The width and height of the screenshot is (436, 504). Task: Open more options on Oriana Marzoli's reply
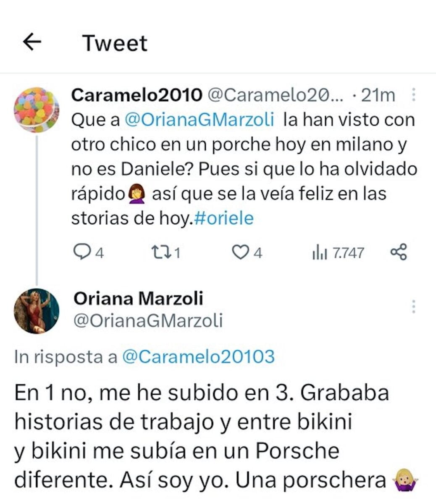point(414,307)
